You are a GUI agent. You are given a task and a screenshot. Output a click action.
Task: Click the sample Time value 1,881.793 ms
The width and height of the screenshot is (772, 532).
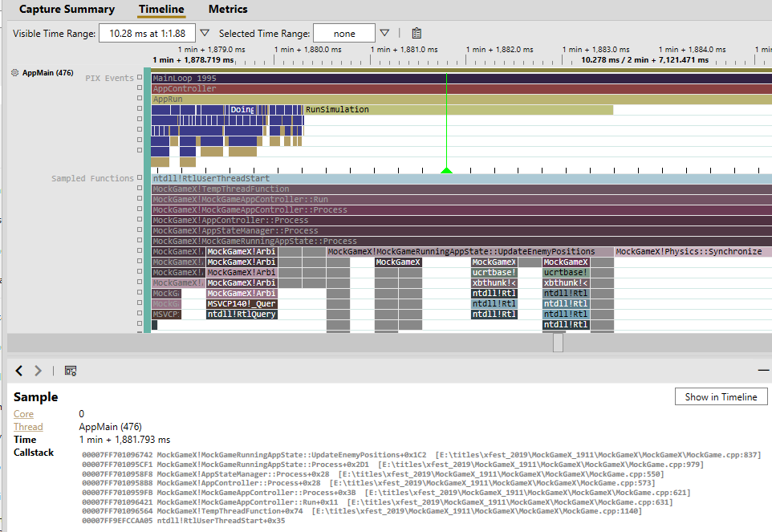tap(124, 440)
